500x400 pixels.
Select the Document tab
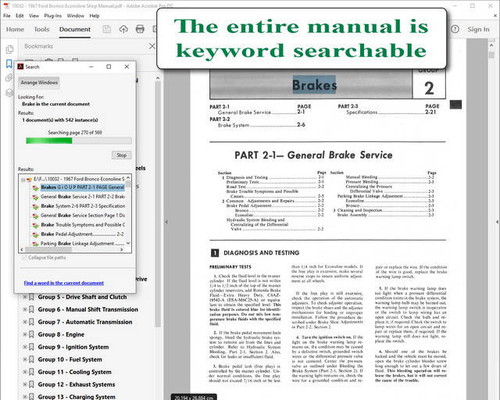tap(75, 29)
